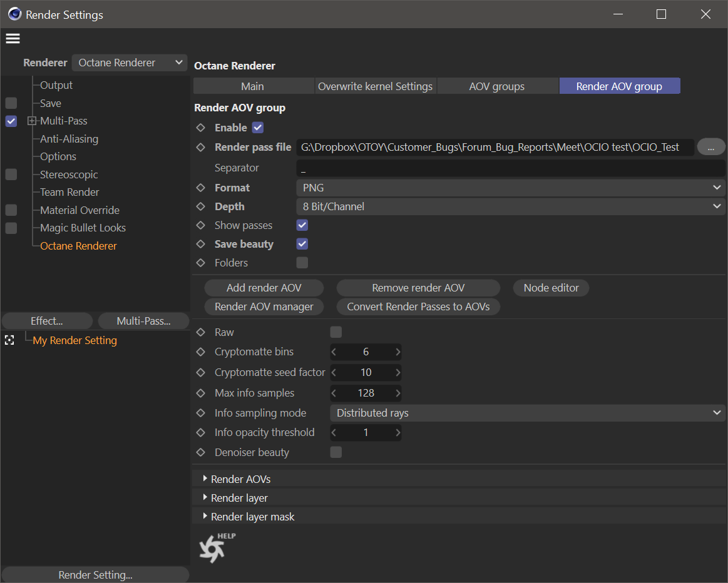Increase Max info samples with right arrow
The width and height of the screenshot is (728, 583).
(x=397, y=393)
